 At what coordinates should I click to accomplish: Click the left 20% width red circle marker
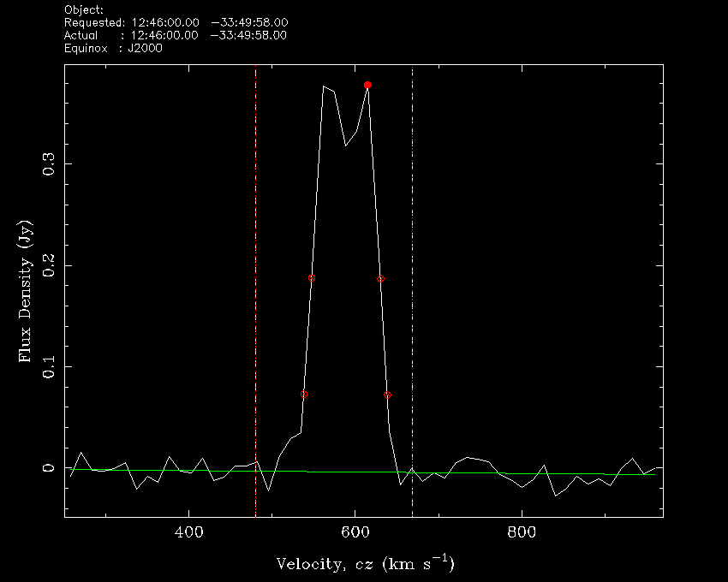coord(304,395)
